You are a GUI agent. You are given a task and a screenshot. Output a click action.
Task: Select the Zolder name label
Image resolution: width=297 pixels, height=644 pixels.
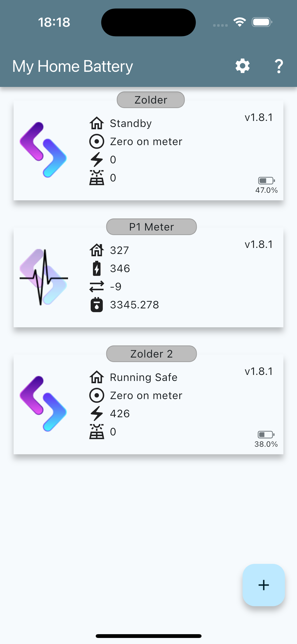pos(151,100)
